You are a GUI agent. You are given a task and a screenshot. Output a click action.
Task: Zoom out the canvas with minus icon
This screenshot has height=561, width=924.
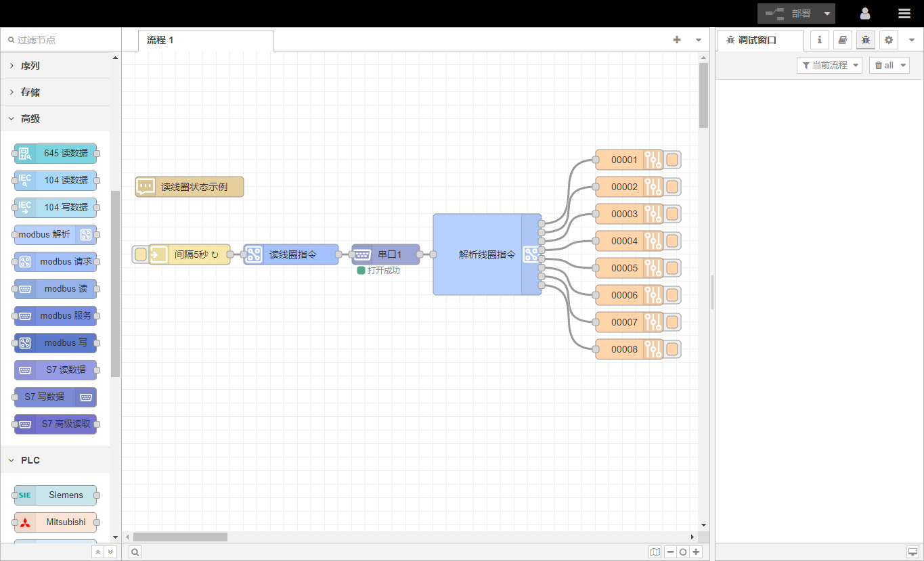(670, 552)
